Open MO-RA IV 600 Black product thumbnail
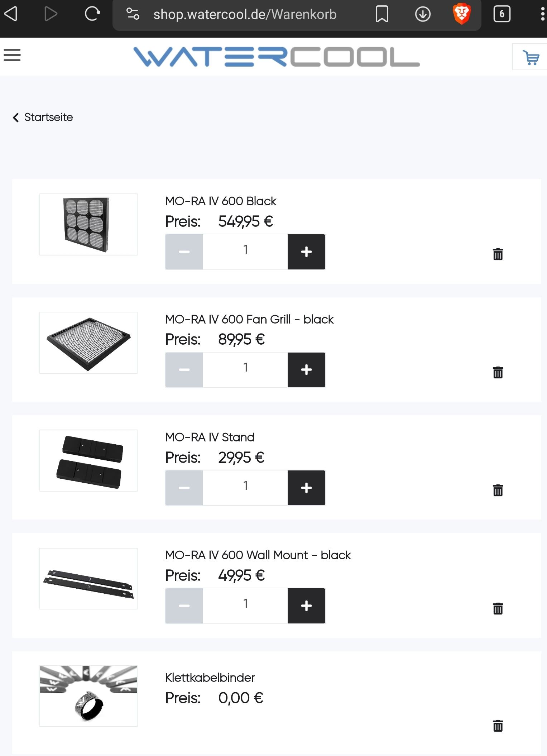The height and width of the screenshot is (756, 547). (88, 225)
